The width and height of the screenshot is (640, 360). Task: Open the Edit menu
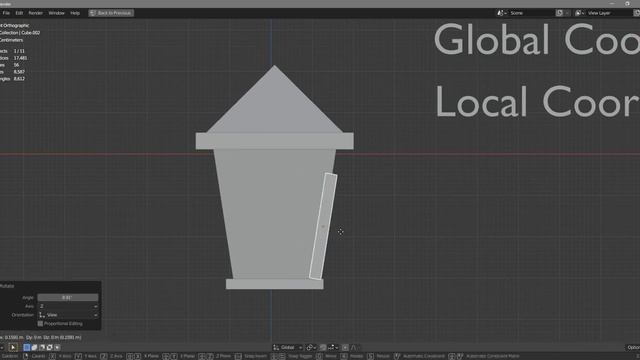click(x=19, y=13)
